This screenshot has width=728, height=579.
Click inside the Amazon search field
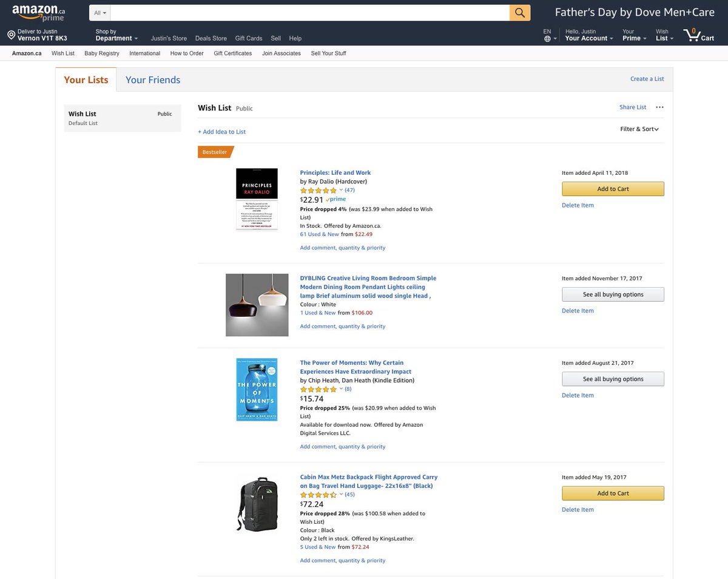pyautogui.click(x=309, y=13)
